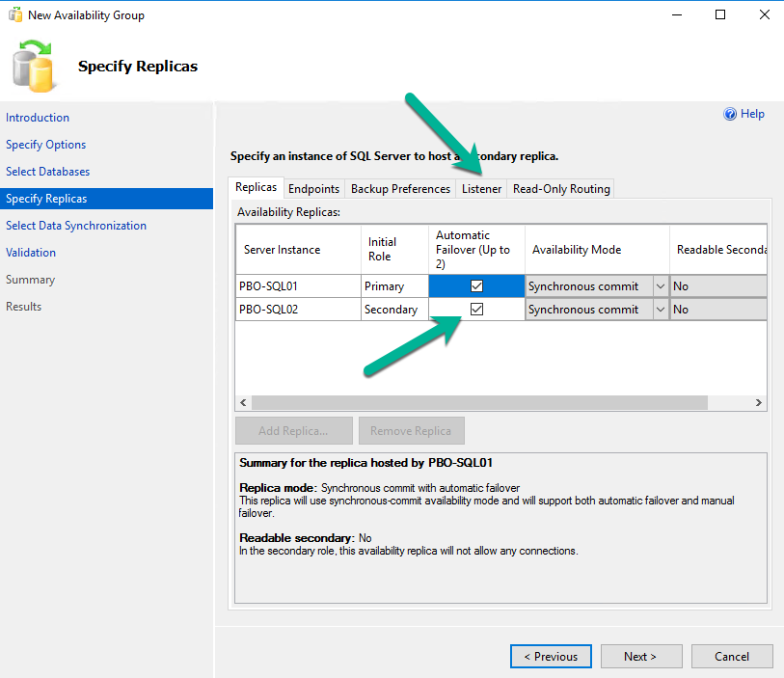784x678 pixels.
Task: Click the Server Instance column header
Action: point(299,250)
